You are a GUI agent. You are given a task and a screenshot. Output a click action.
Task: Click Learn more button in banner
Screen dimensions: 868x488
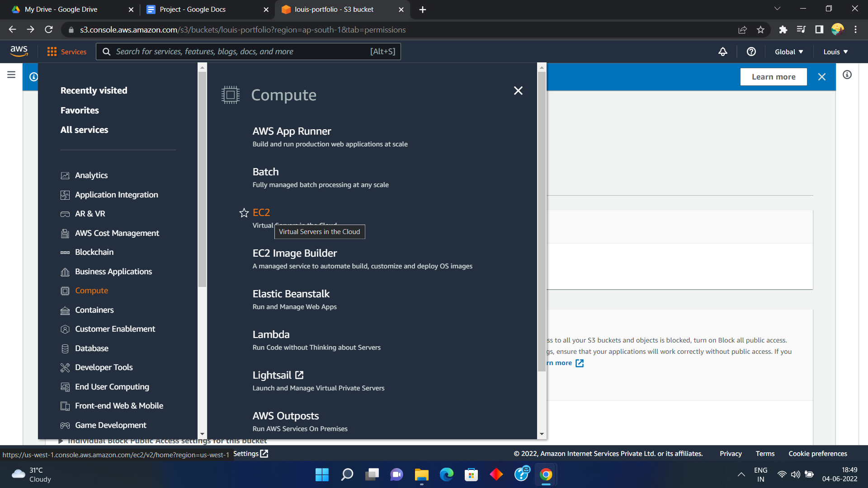(x=773, y=77)
